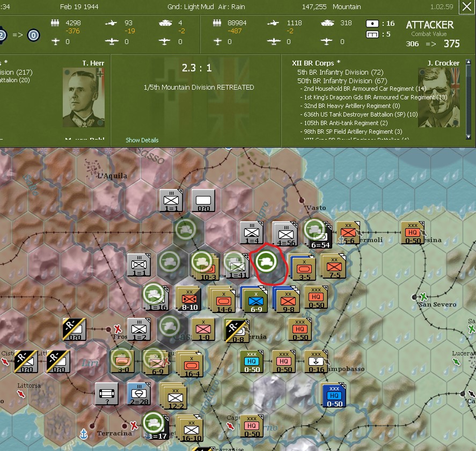This screenshot has height=451, width=476.
Task: Select 636th US Tank Destroyer Battalion row
Action: click(x=359, y=114)
